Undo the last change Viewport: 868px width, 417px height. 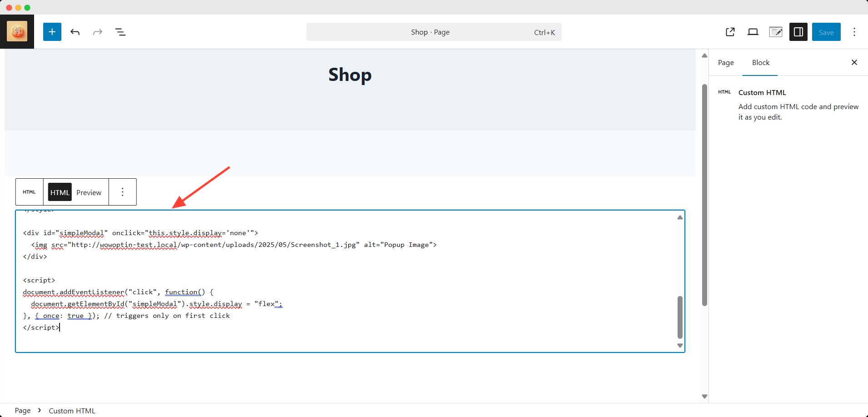(75, 32)
